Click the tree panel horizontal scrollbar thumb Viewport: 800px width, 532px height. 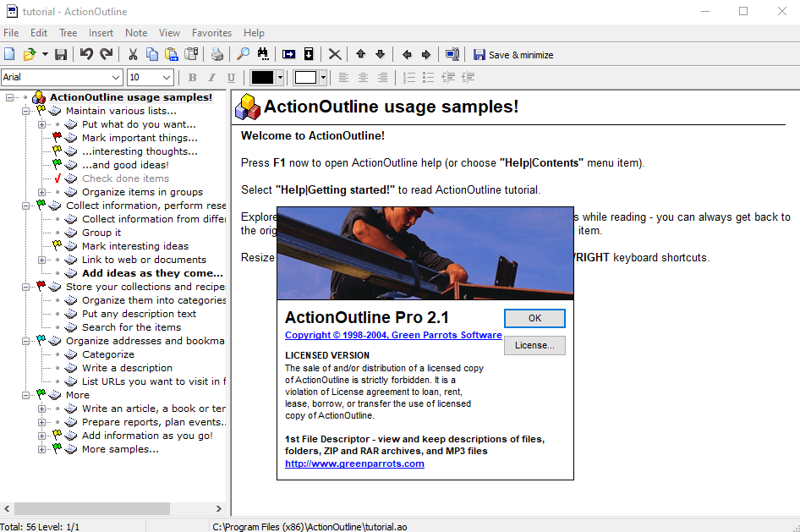92,508
